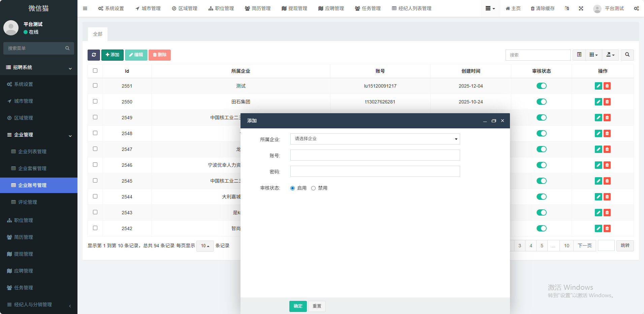The image size is (644, 314).
Task: Check the checkbox for row 2546
Action: (95, 165)
